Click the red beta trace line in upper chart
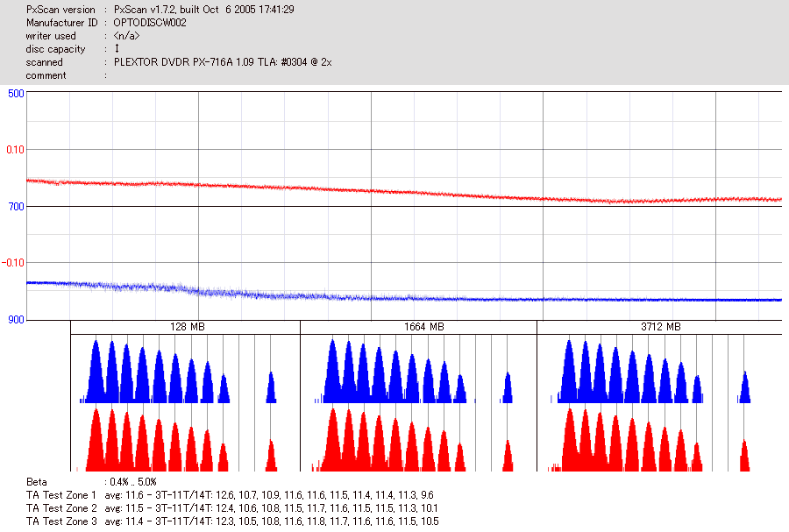Screen dimensions: 789x532 [404, 192]
